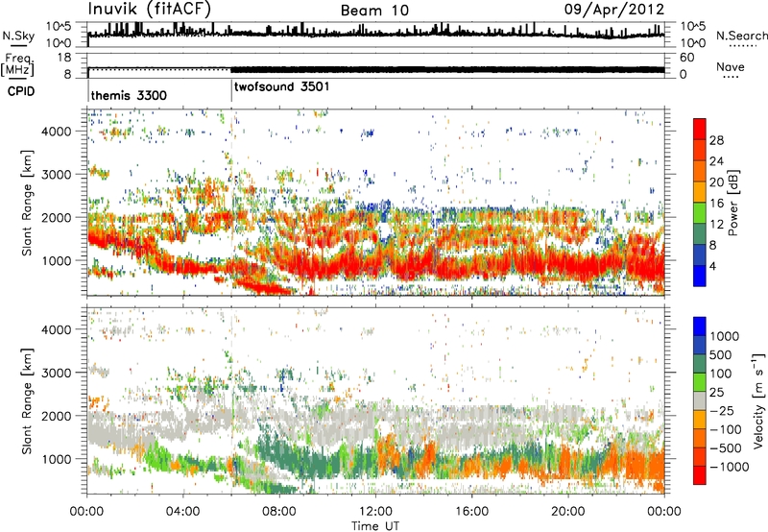The width and height of the screenshot is (768, 532).
Task: Click the '1000' Velocity scale value
Action: click(724, 336)
